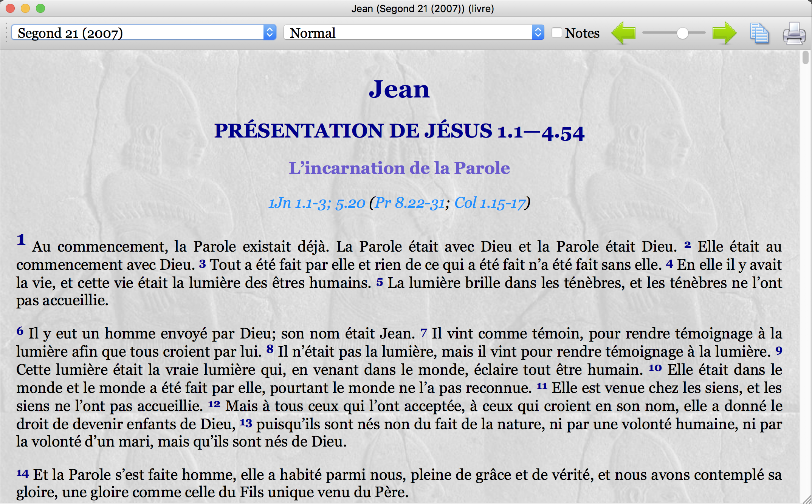Click the printer icon
The image size is (812, 504).
[794, 34]
